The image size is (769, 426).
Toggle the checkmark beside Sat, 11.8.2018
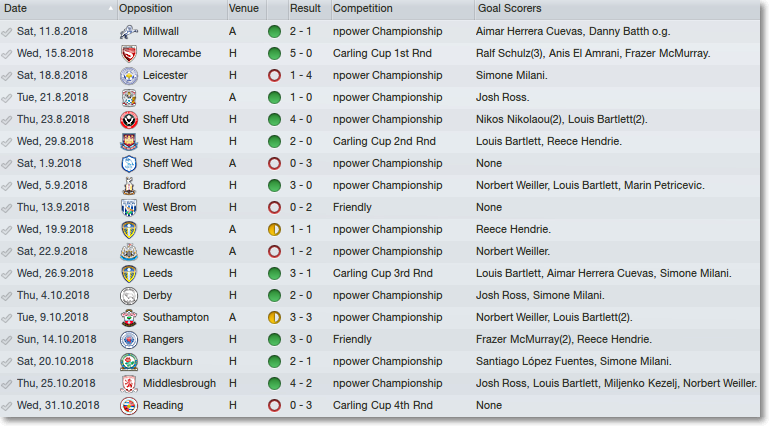point(6,32)
